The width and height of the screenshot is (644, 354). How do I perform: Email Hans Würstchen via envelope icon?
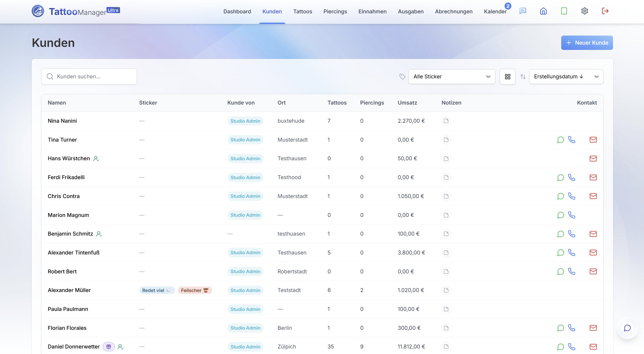coord(593,158)
